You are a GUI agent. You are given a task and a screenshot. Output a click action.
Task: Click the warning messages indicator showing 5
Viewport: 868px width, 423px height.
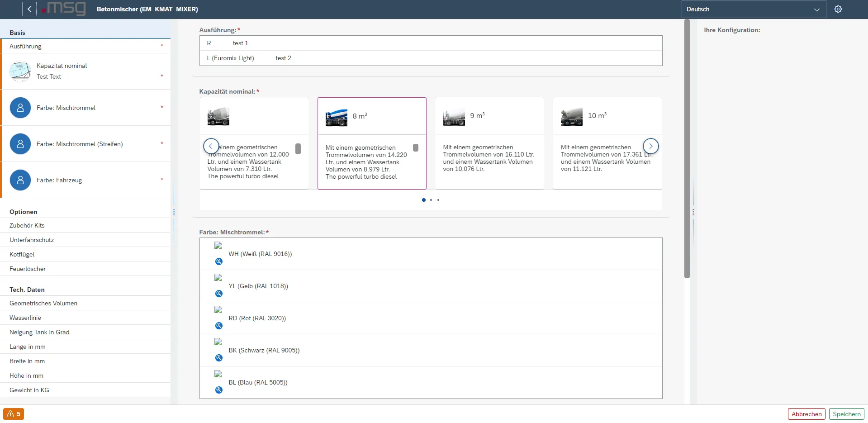coord(14,414)
